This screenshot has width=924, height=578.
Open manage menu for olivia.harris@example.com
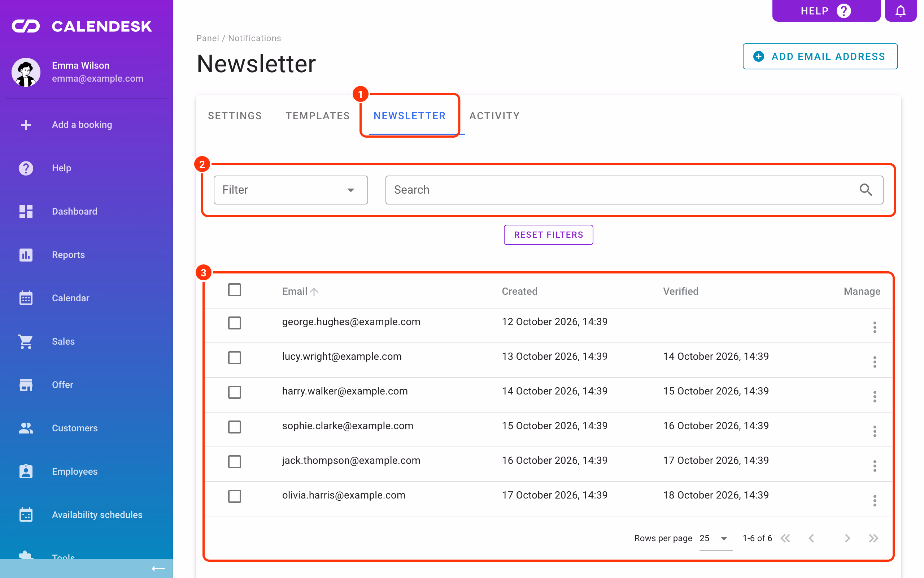click(874, 500)
